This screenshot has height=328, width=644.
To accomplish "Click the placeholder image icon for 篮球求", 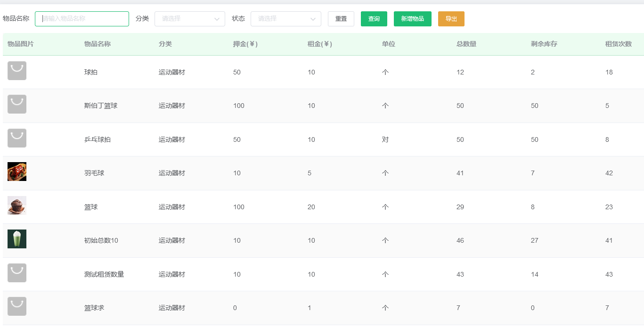I will click(16, 306).
